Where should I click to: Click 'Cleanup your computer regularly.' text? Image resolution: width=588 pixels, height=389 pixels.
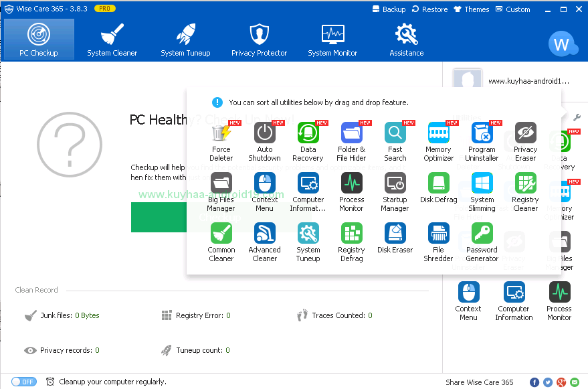[x=112, y=382]
